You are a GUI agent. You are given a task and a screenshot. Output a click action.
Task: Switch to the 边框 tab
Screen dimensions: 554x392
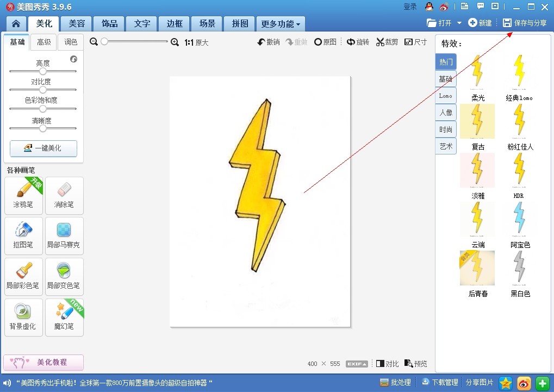point(175,24)
